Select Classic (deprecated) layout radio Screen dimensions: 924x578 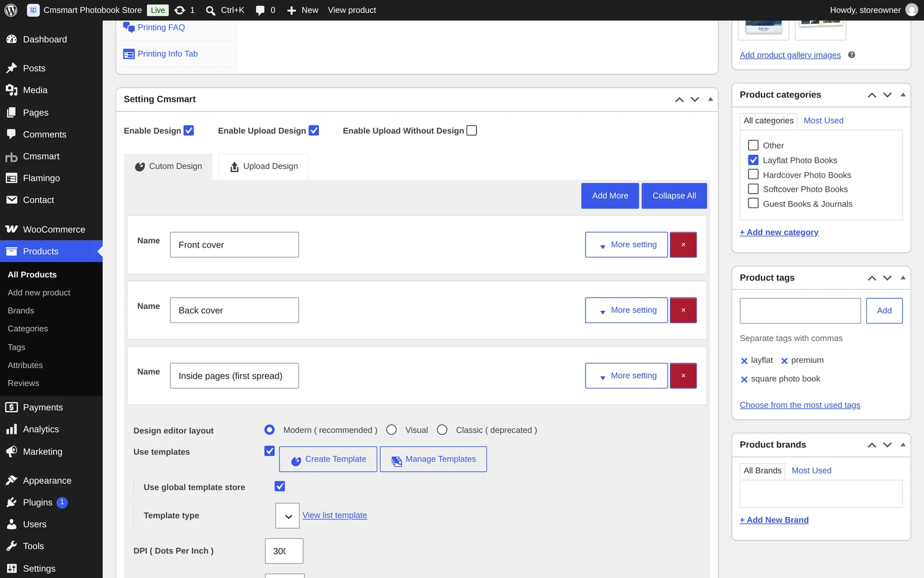click(x=442, y=430)
